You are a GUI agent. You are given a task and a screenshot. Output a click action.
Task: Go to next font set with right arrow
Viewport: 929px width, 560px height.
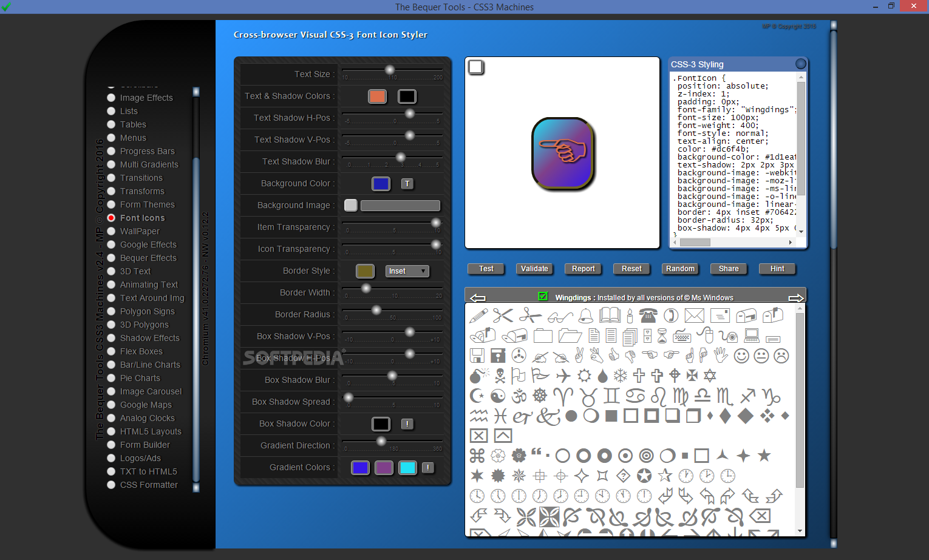tap(795, 297)
